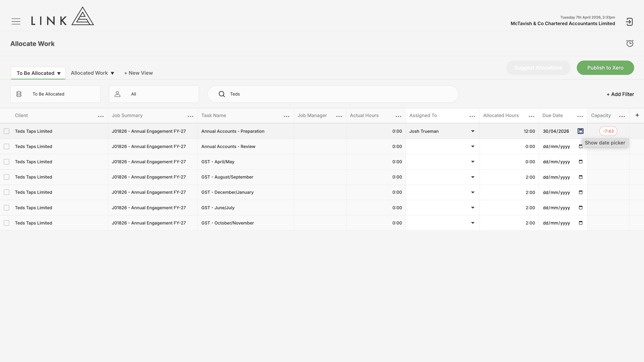Edit allocated hours for GST - June/July
The width and height of the screenshot is (644, 362).
click(x=509, y=208)
